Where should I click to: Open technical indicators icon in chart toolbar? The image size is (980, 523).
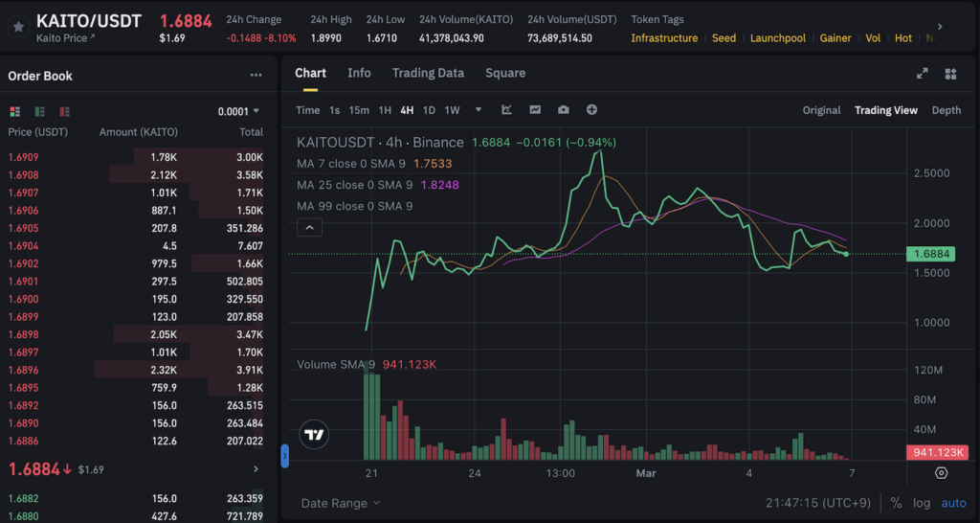point(507,109)
